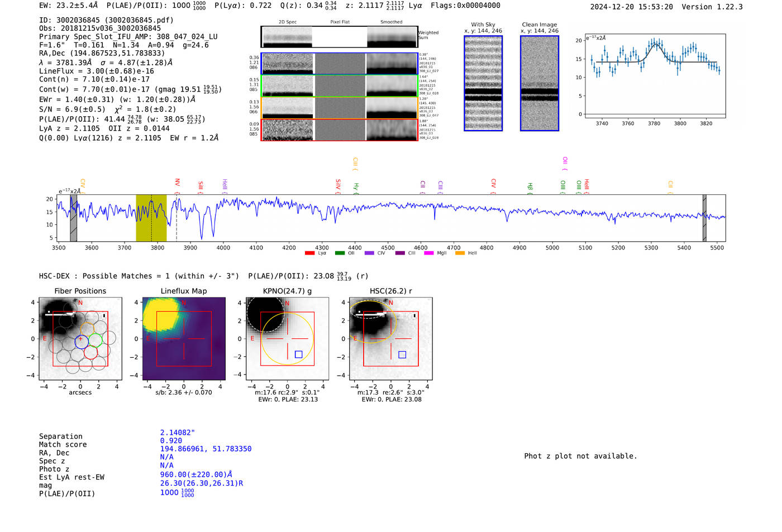The height and width of the screenshot is (532, 782).
Task: Click the Est LyA rest-EW value 960.00(±220.00)Å
Action: [x=196, y=475]
